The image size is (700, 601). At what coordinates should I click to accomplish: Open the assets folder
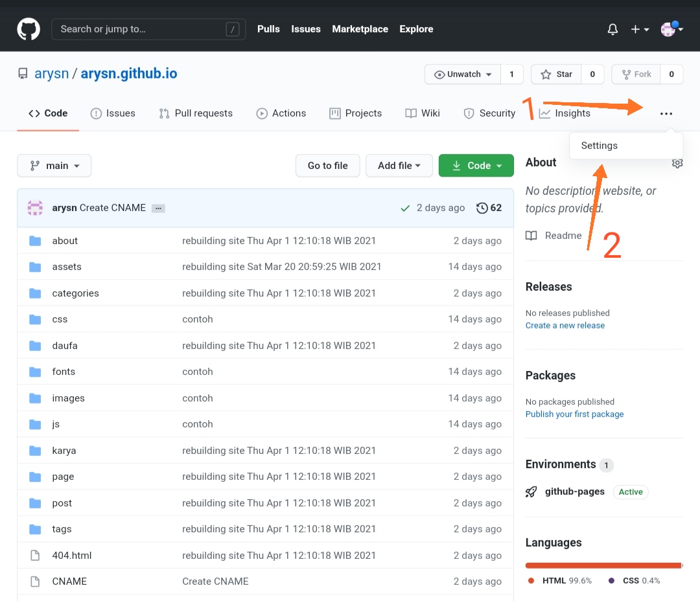pos(67,267)
